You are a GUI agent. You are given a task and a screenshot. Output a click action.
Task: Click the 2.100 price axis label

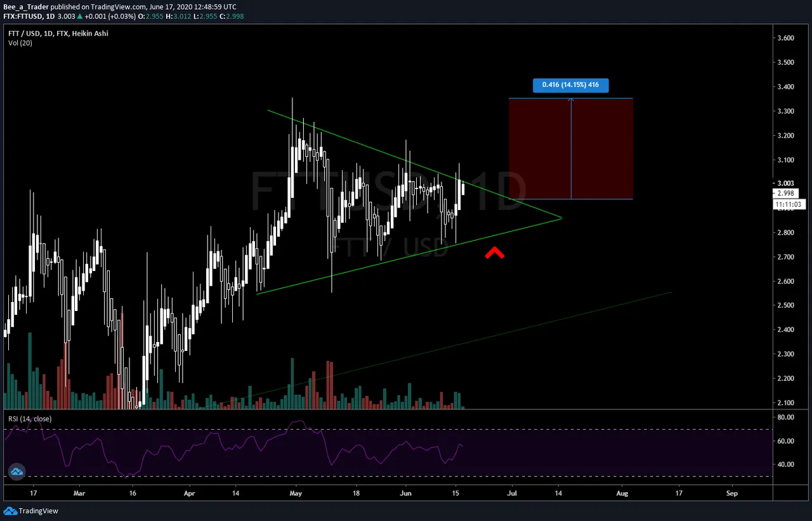click(x=785, y=403)
